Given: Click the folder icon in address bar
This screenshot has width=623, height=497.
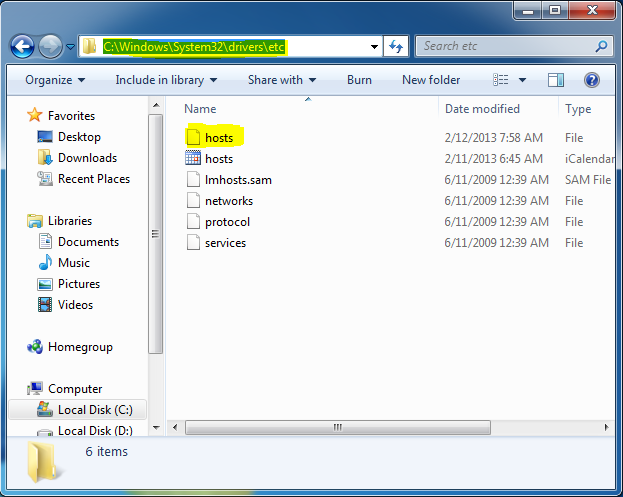Looking at the screenshot, I should tap(89, 46).
